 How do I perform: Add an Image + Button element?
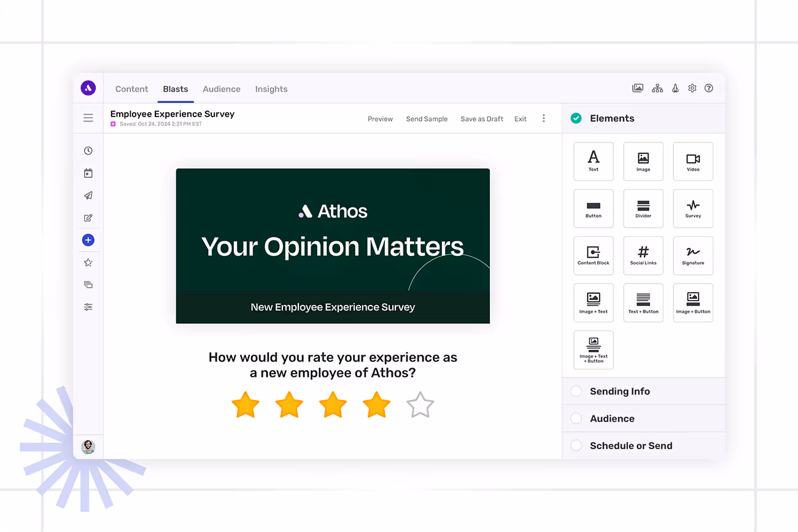click(693, 303)
